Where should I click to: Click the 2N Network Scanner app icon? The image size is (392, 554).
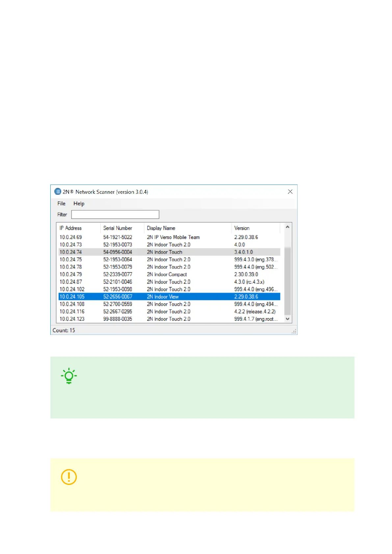click(58, 191)
